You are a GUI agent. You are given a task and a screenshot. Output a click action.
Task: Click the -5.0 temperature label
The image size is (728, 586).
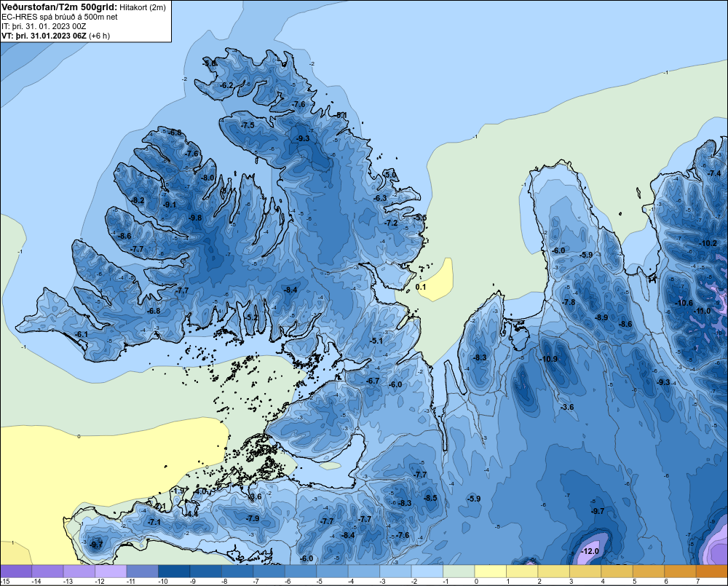[x=390, y=175]
